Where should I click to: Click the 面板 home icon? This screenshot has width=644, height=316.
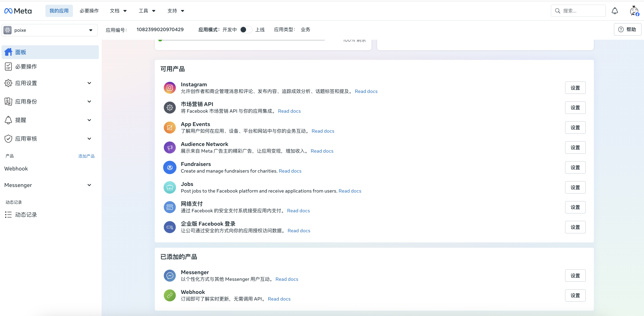click(8, 52)
